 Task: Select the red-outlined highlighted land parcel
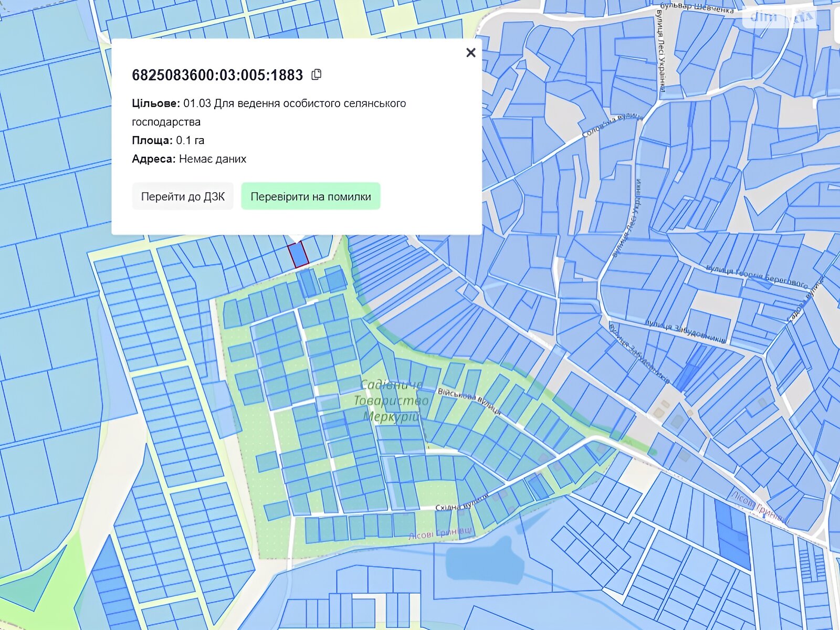[x=298, y=255]
